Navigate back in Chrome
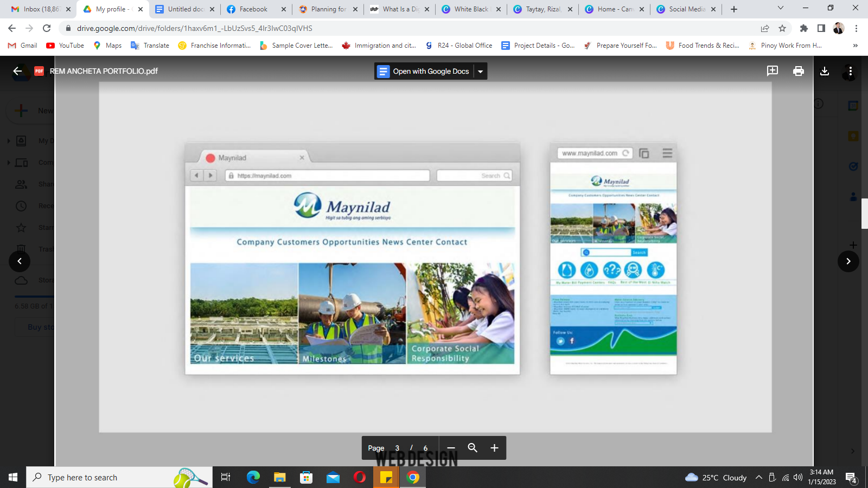 pyautogui.click(x=12, y=28)
